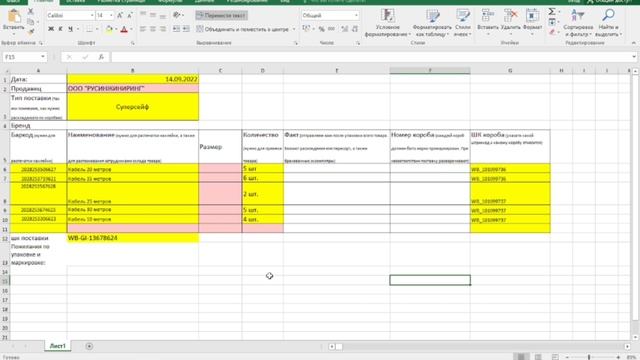
Task: Increase indent icon
Action: [x=186, y=29]
